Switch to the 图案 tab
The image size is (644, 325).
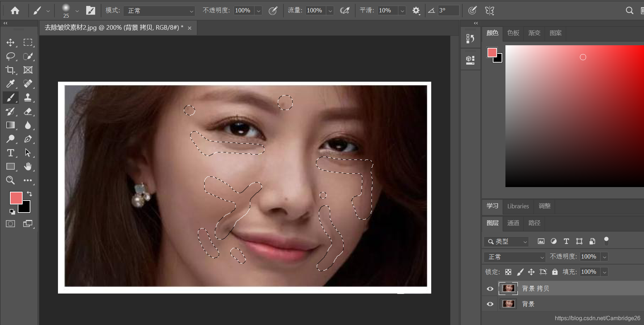555,33
